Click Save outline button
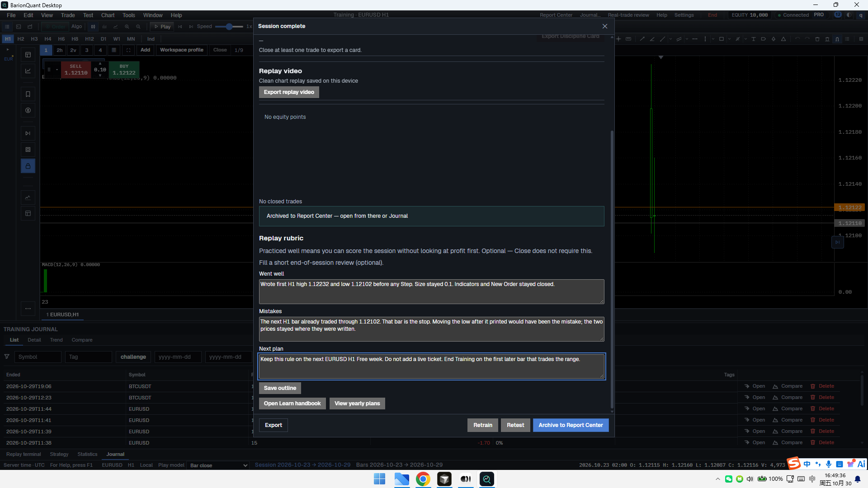Viewport: 868px width, 488px height. pyautogui.click(x=280, y=388)
